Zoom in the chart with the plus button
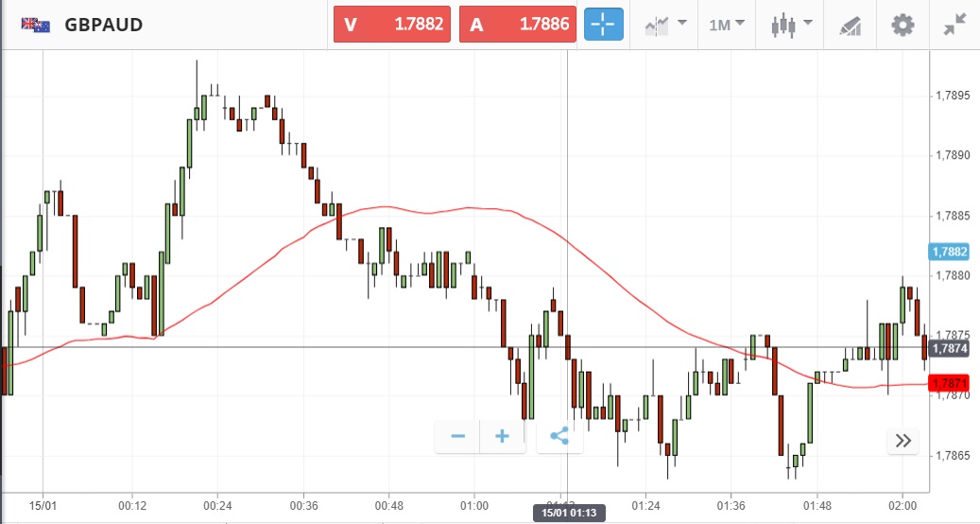The width and height of the screenshot is (980, 524). 503,436
